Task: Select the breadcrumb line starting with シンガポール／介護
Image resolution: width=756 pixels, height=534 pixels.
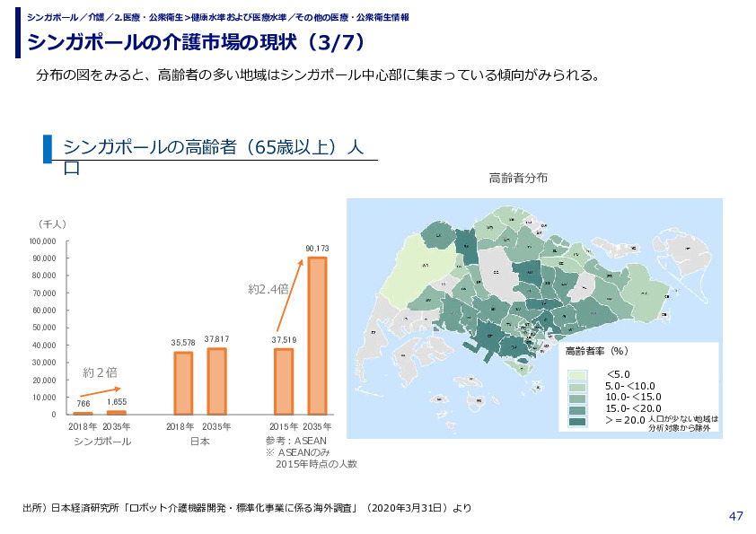Action: click(218, 17)
